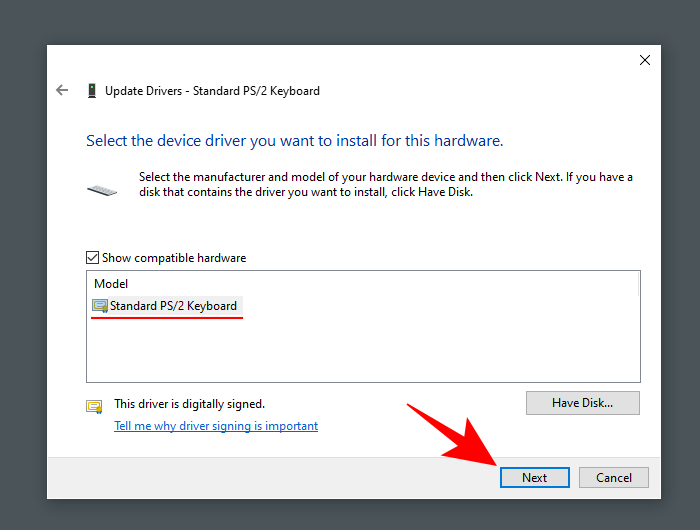Click the Show compatible hardware label text
700x530 pixels.
[173, 258]
